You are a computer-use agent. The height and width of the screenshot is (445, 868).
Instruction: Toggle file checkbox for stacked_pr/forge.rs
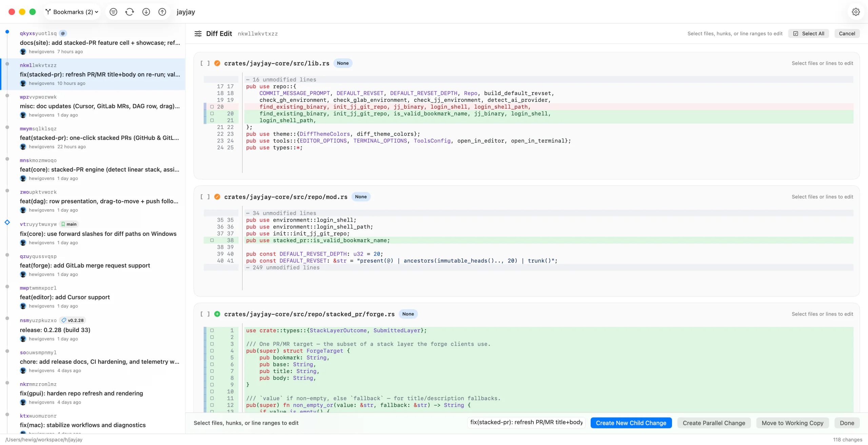click(x=205, y=314)
